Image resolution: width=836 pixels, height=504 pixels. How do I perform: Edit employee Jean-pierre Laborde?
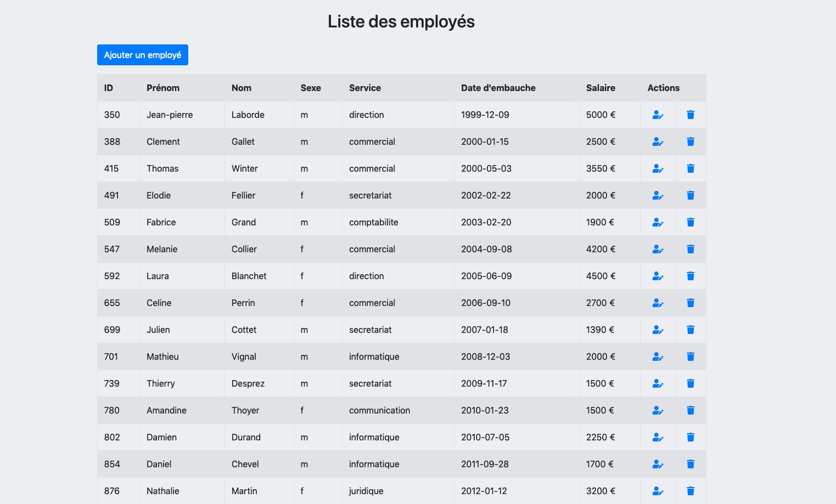(x=658, y=115)
